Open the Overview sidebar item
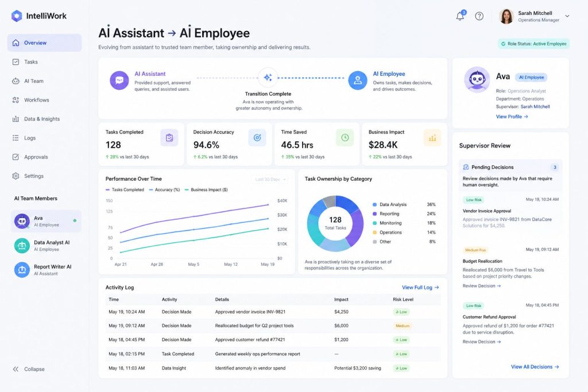588x392 pixels. [44, 42]
